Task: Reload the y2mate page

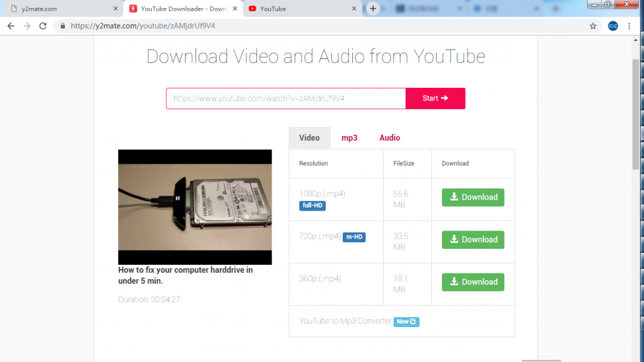Action: (x=43, y=26)
